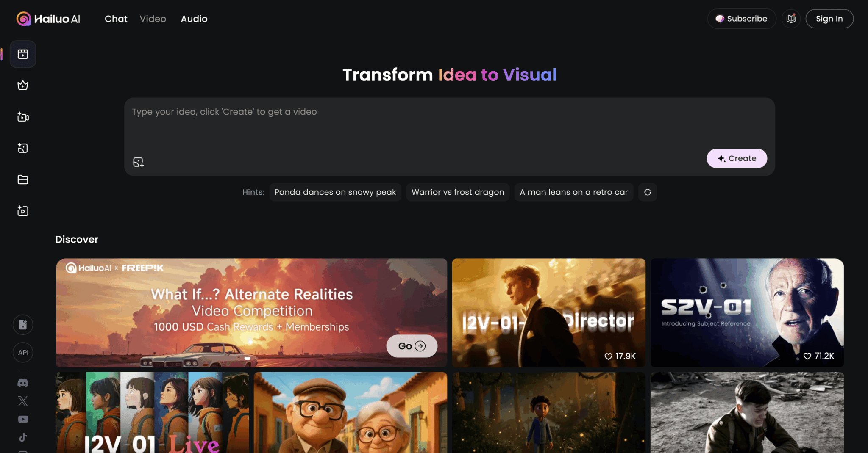Image resolution: width=868 pixels, height=453 pixels.
Task: Switch to the Audio tab
Action: tap(194, 19)
